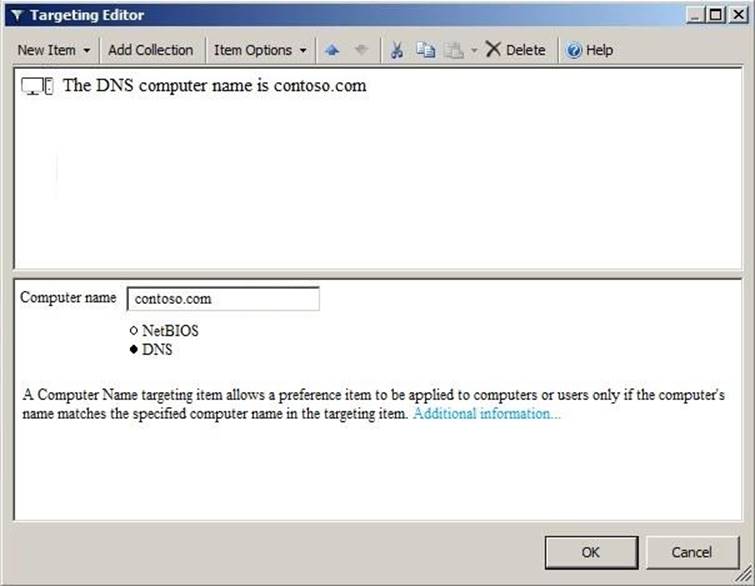Click the Copy icon in toolbar
The width and height of the screenshot is (755, 586).
(x=425, y=50)
